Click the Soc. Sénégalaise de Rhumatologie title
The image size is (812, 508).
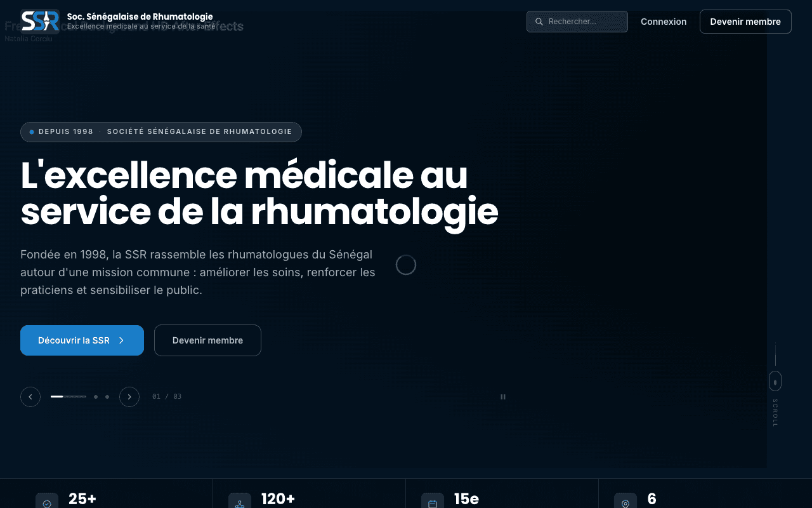point(140,17)
